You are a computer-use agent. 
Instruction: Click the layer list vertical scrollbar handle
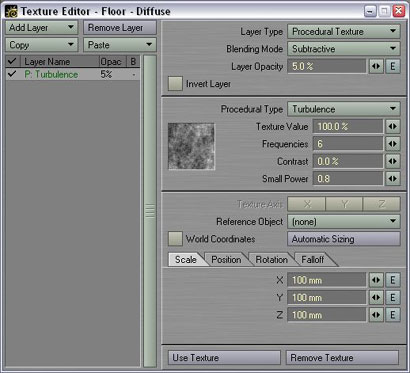click(150, 211)
